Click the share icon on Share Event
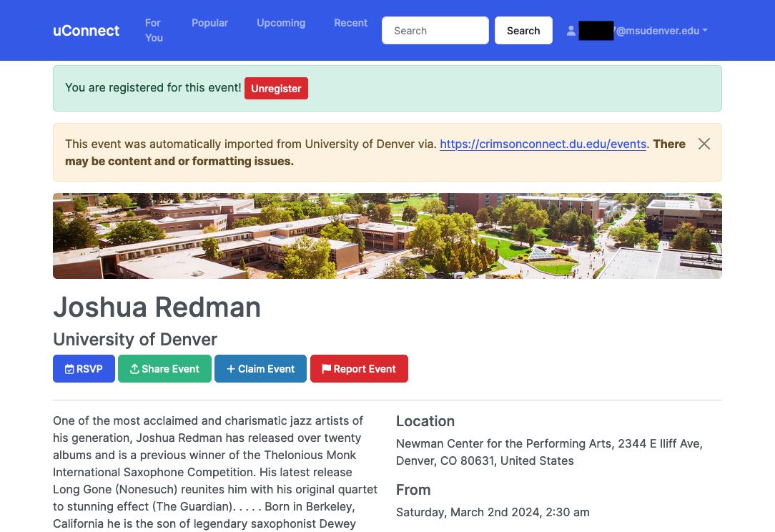The image size is (775, 532). pos(136,368)
